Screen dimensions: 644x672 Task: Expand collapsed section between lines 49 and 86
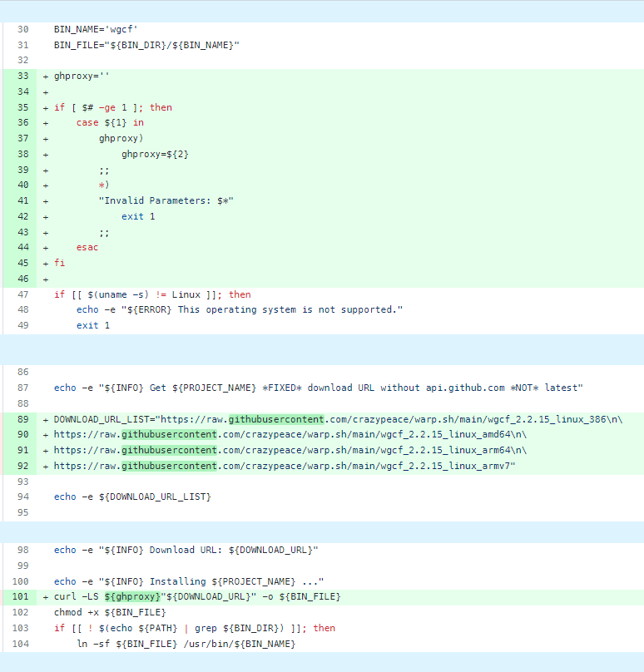pos(321,349)
